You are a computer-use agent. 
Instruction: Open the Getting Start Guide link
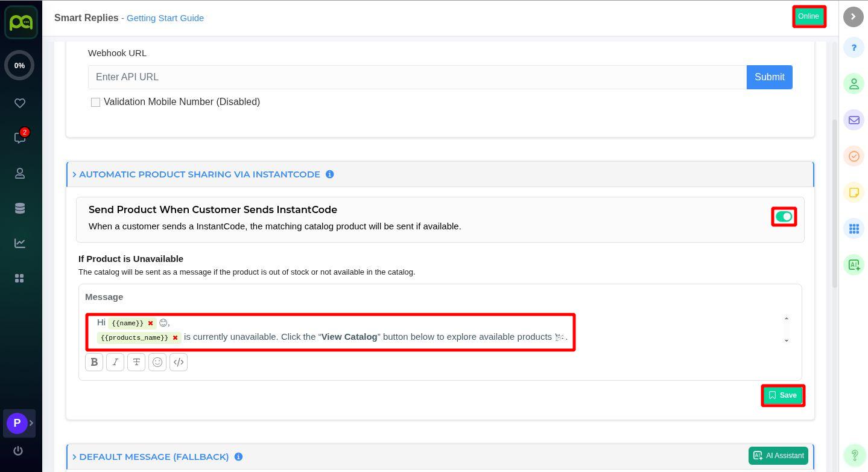[165, 18]
